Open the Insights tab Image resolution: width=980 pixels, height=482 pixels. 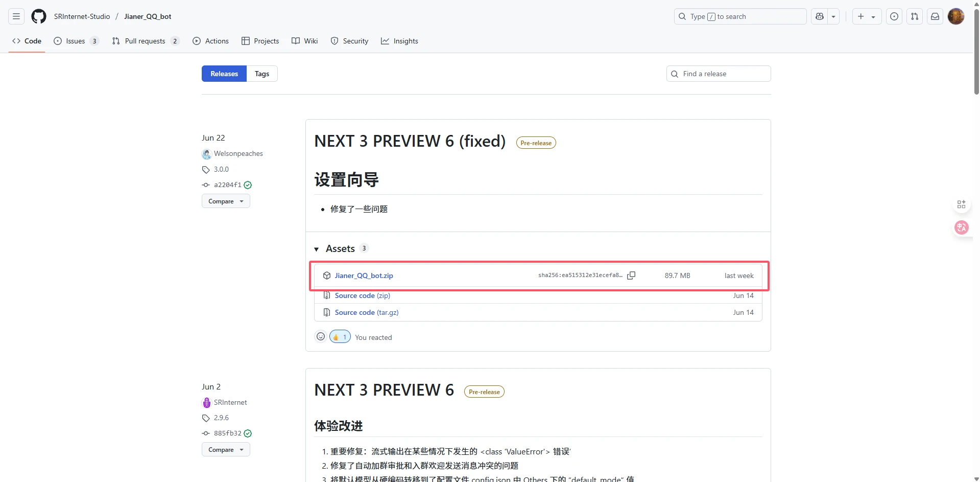(399, 41)
